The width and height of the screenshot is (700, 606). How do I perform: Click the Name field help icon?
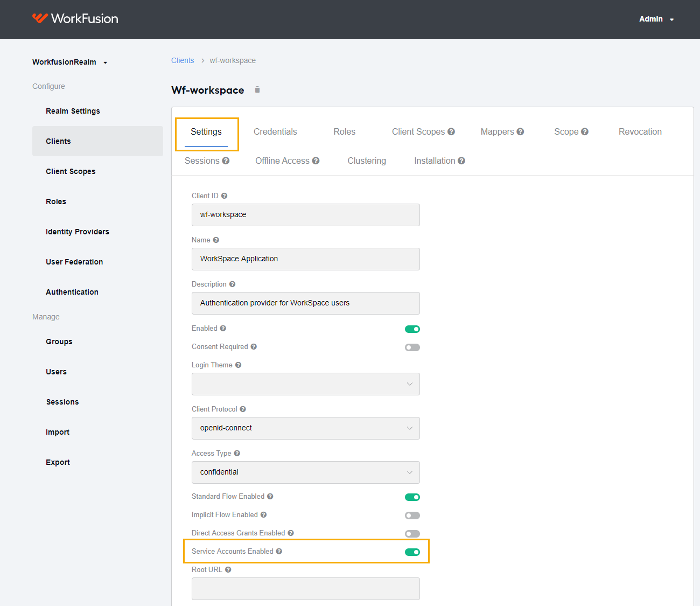(216, 240)
